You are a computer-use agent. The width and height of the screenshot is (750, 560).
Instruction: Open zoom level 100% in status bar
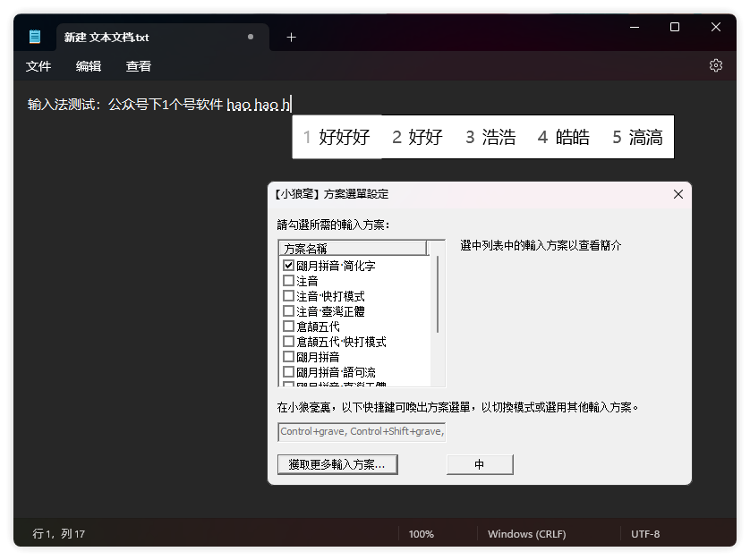coord(421,534)
